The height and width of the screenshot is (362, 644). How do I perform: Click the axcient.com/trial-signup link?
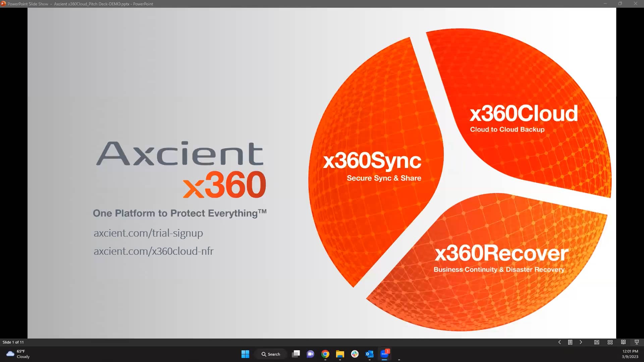148,233
